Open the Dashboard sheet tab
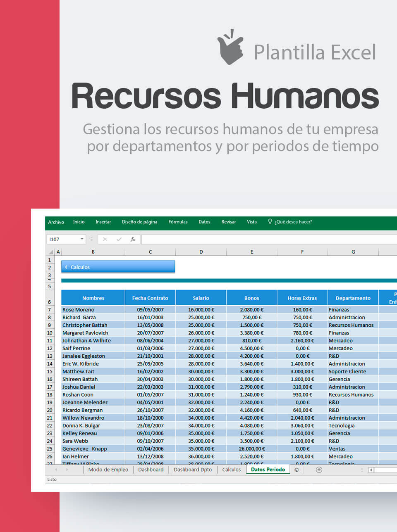 tap(151, 470)
